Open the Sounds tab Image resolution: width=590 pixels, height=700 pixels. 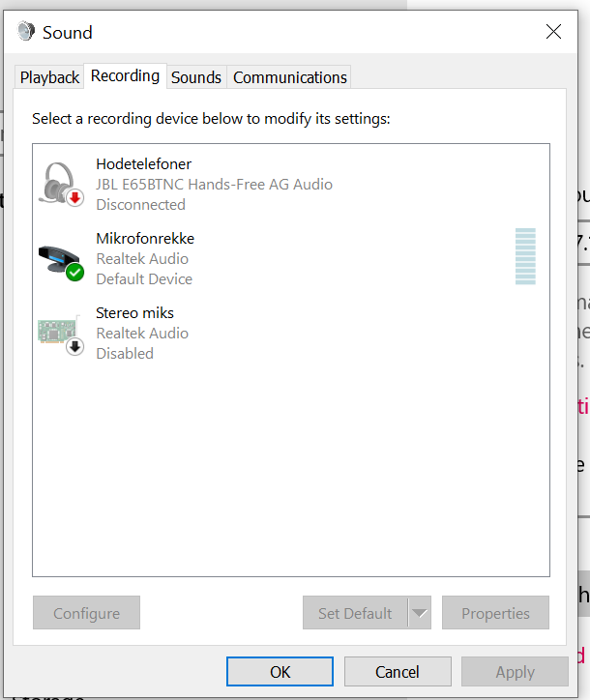pyautogui.click(x=196, y=77)
